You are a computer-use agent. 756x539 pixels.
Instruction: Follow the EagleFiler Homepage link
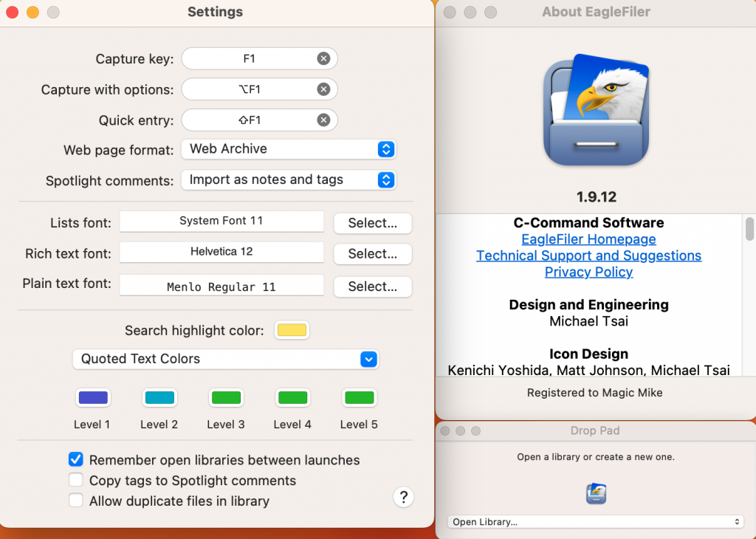(588, 239)
